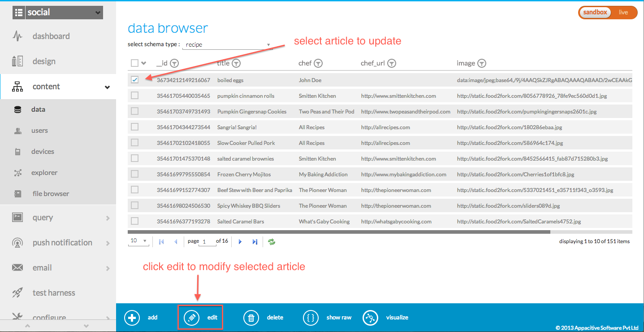The height and width of the screenshot is (332, 644).
Task: Check the Sangria! Sangria! row checkbox
Action: 134,127
